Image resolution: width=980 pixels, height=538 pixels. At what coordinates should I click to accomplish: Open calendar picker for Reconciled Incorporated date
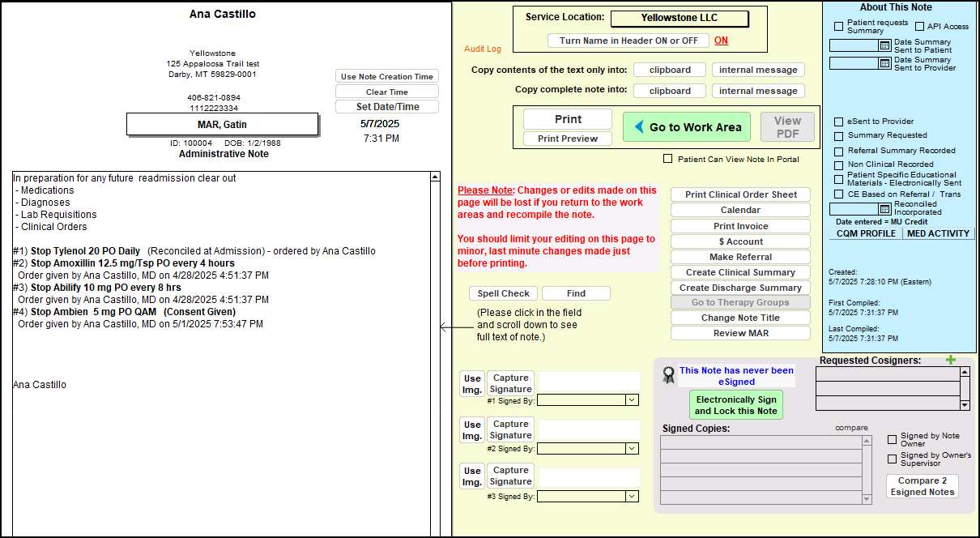884,209
